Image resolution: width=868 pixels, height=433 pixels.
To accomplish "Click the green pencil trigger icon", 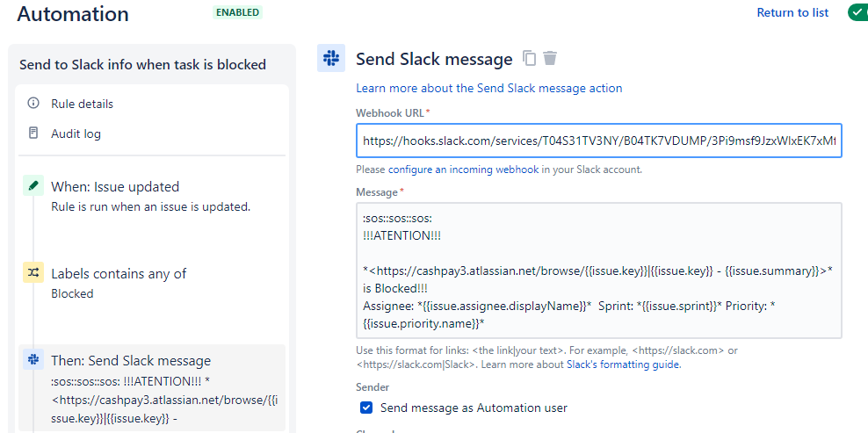I will coord(33,186).
